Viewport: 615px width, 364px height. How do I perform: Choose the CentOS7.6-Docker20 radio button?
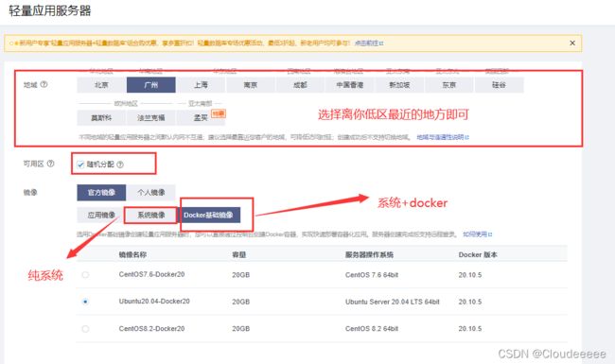tap(85, 275)
